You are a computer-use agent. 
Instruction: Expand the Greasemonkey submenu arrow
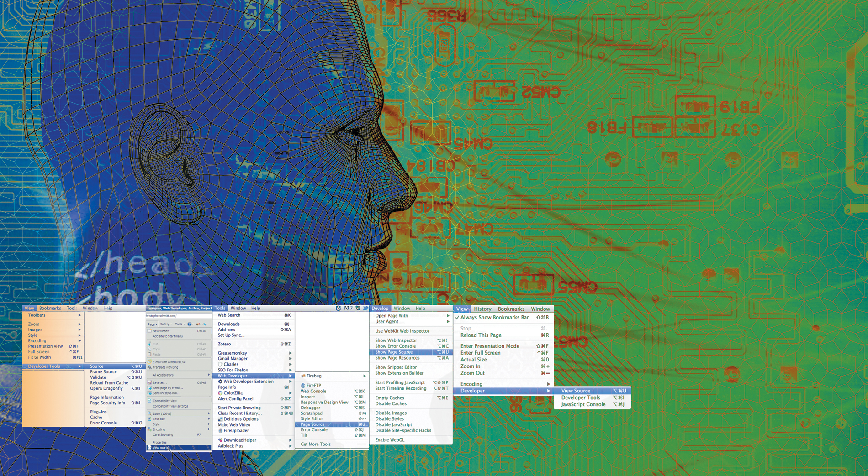click(x=290, y=353)
